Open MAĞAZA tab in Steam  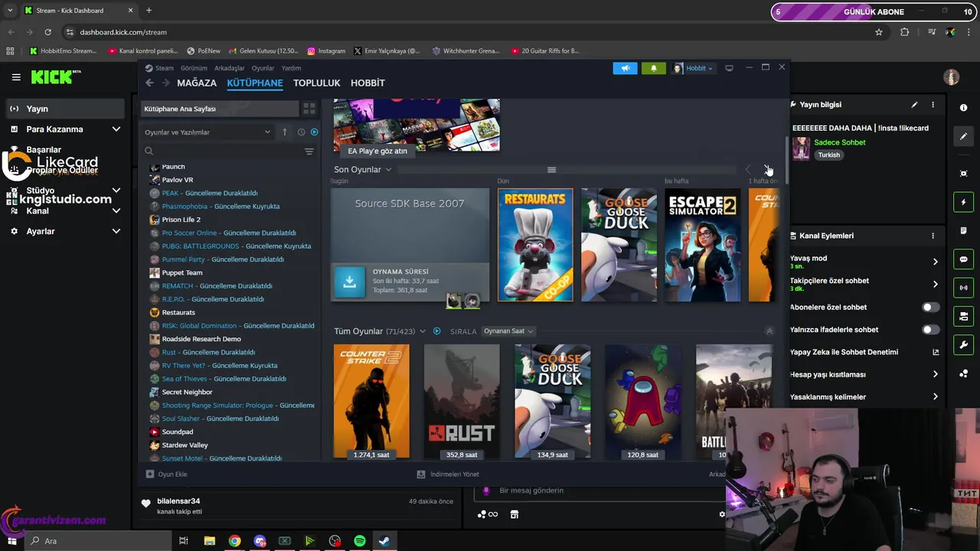tap(197, 83)
